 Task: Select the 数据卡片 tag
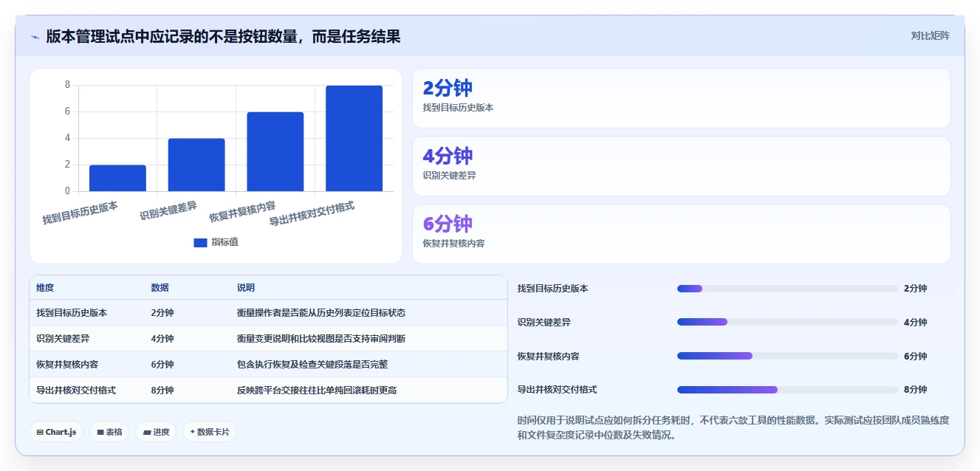point(210,432)
